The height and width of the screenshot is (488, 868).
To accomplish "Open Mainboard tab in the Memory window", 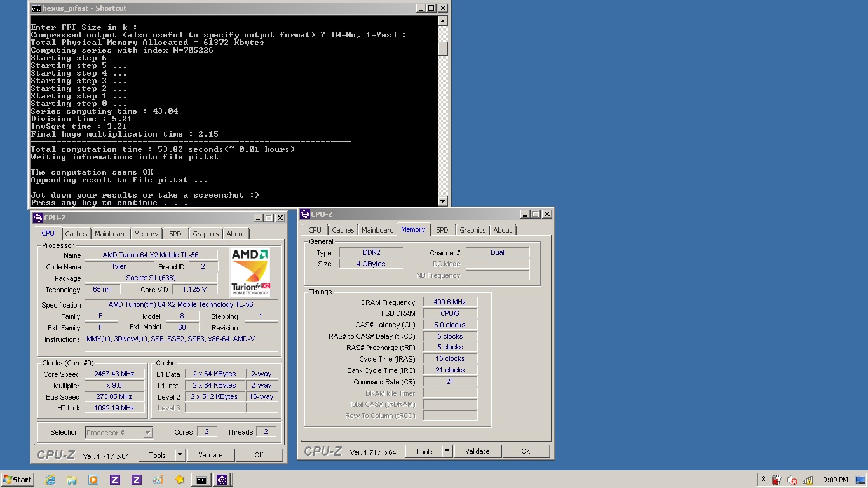I will [377, 230].
